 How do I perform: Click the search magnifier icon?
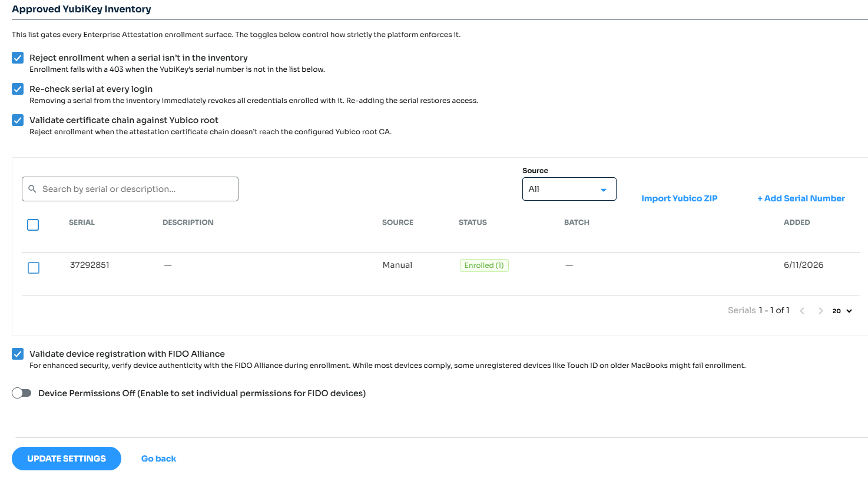pyautogui.click(x=32, y=189)
